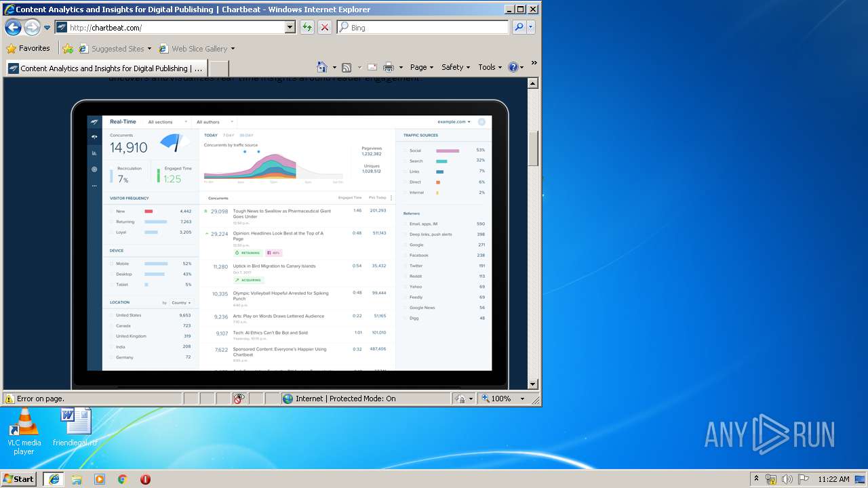The image size is (868, 488).
Task: Open media player taskbar icon
Action: coord(100,479)
